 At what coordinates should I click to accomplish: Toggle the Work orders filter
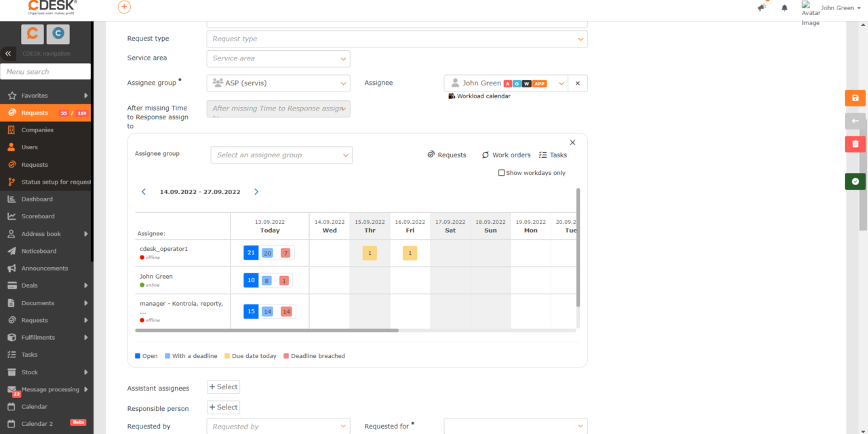pyautogui.click(x=506, y=155)
